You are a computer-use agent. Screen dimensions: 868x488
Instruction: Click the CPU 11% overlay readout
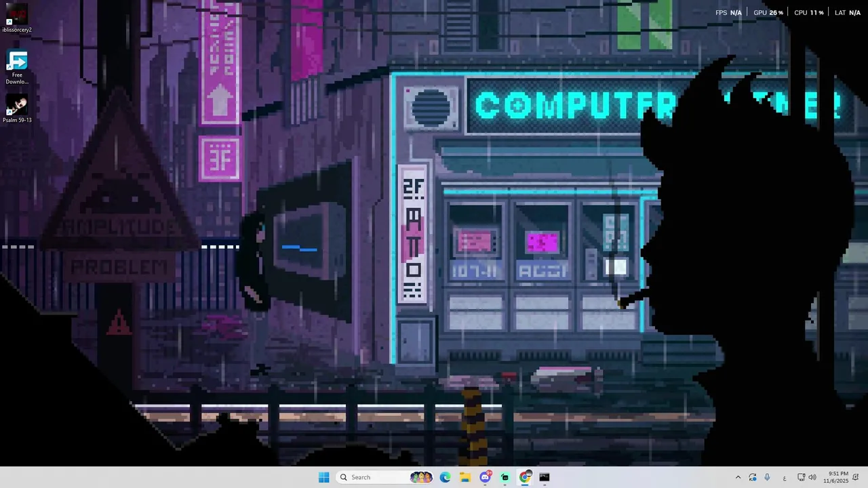click(x=808, y=13)
